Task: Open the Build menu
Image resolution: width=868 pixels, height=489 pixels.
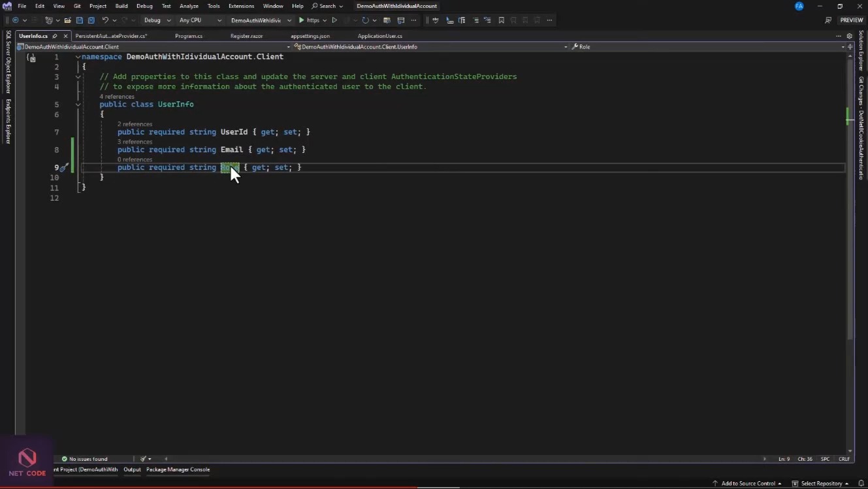Action: [121, 6]
